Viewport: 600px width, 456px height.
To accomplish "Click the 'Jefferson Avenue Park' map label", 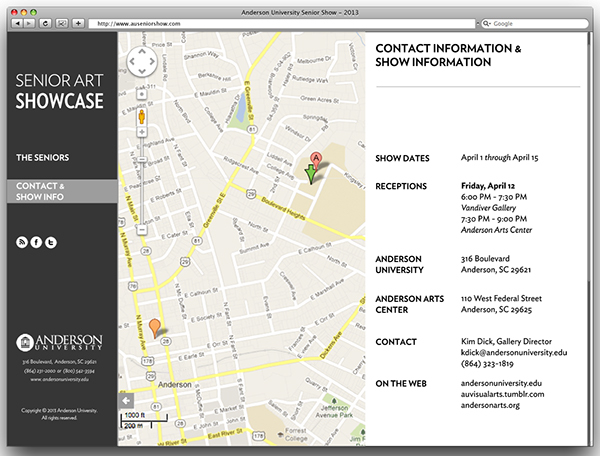I will click(334, 411).
